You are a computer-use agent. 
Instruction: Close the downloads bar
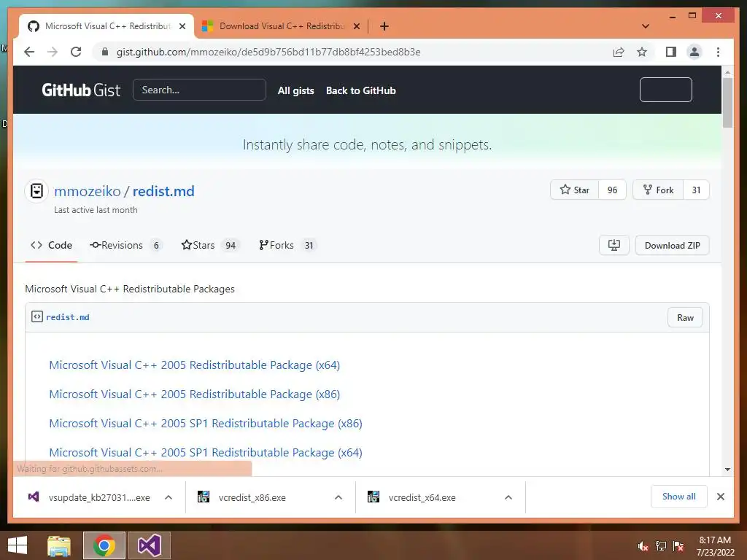click(721, 497)
